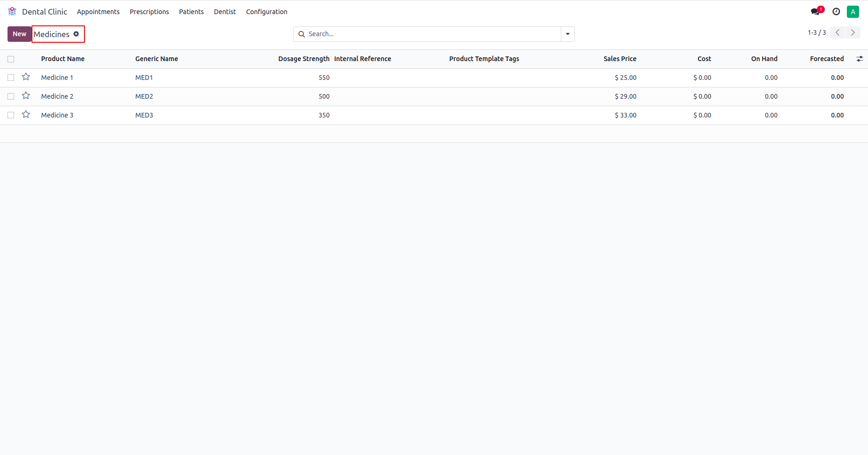The height and width of the screenshot is (455, 868).
Task: Mark Medicine 1 as favorite star
Action: tap(26, 77)
